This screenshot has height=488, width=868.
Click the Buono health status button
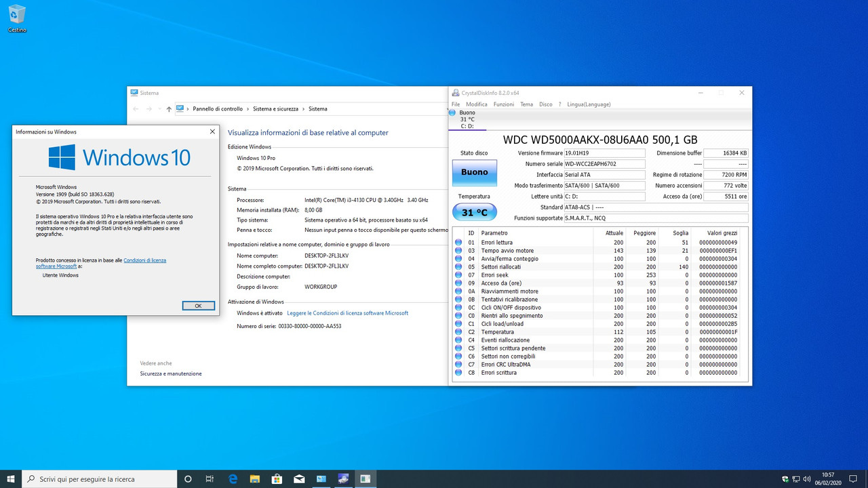(x=475, y=173)
